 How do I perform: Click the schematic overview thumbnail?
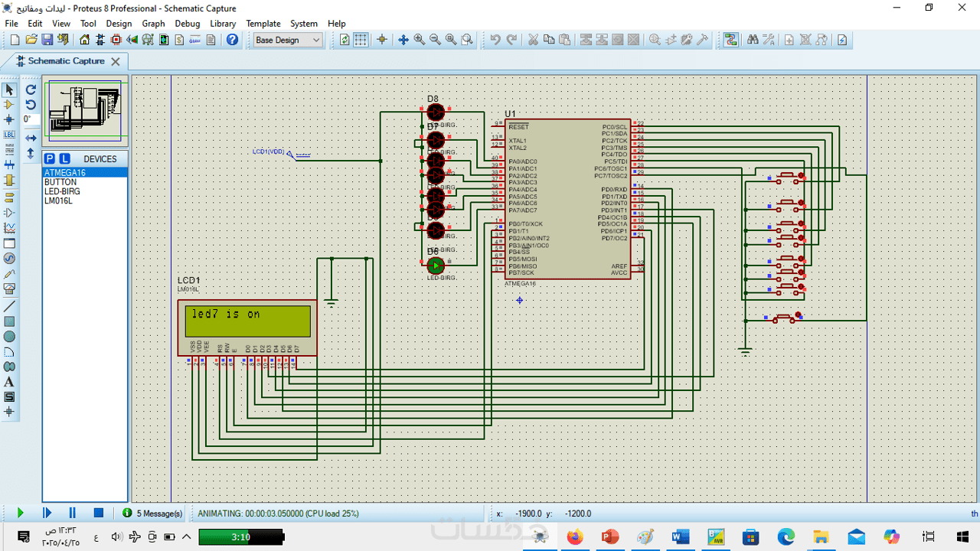click(x=84, y=111)
